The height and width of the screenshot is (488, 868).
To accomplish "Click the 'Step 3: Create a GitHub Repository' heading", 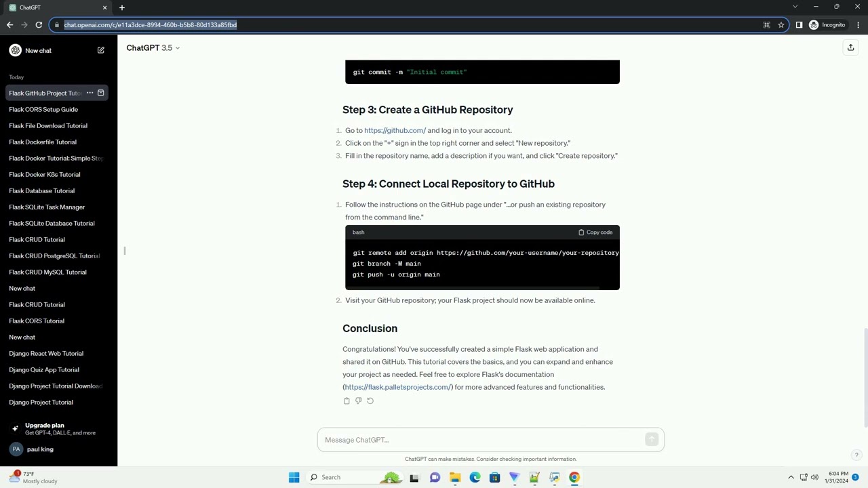I will 428,110.
